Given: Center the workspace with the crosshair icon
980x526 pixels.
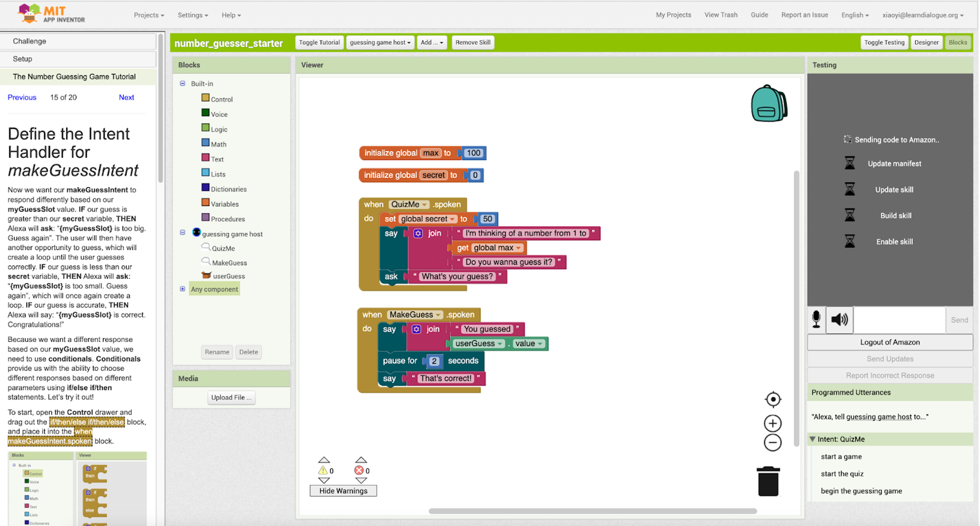Looking at the screenshot, I should click(773, 399).
